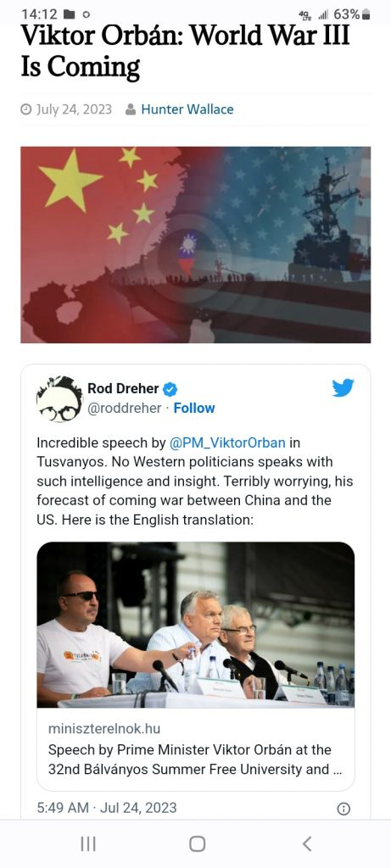
Task: Open the Orbán speech photo in tweet
Action: (195, 625)
